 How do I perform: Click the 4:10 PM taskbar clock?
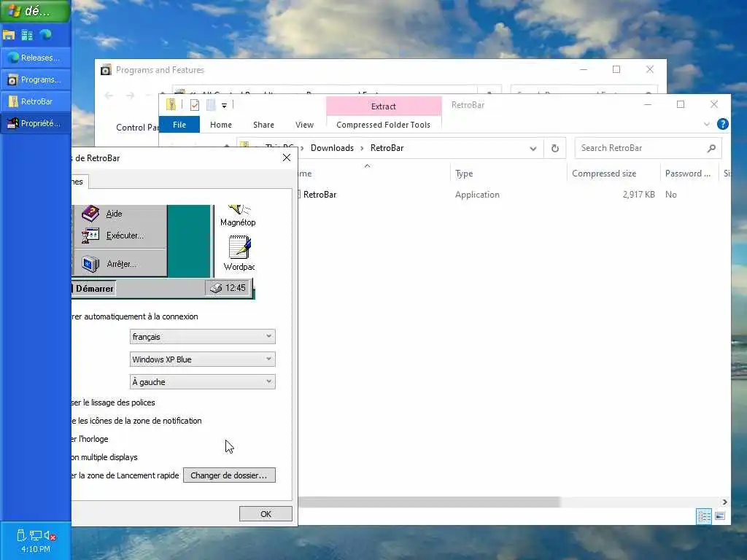click(x=35, y=549)
